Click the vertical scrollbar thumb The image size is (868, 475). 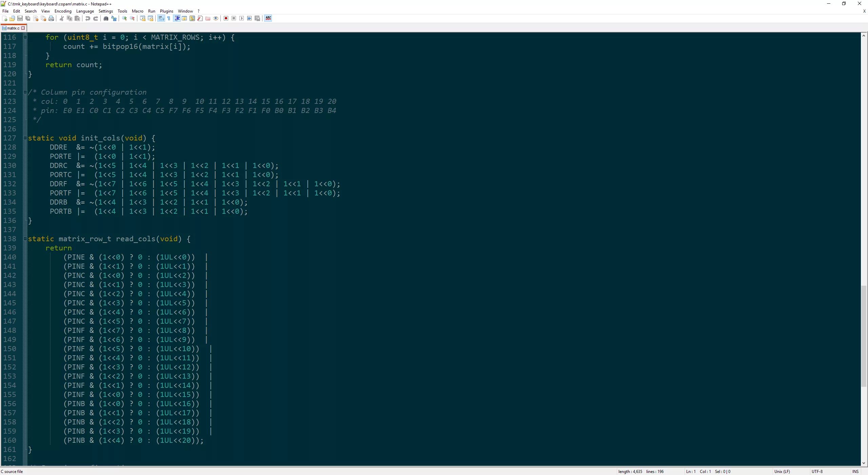coord(863,336)
